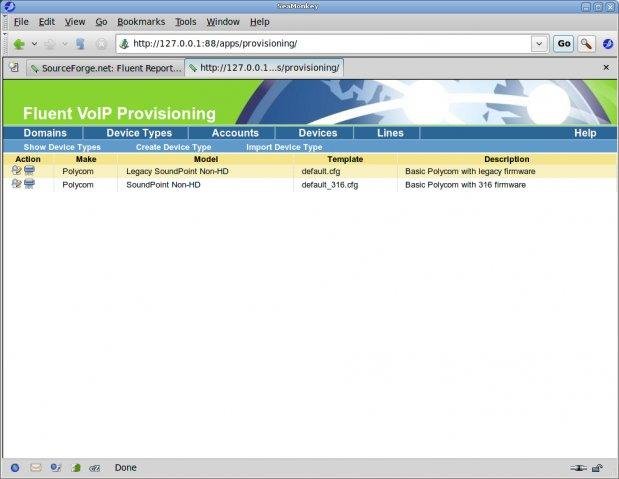Viewport: 619px width, 479px height.
Task: Click second action icon for default_316.cfg row
Action: pos(29,184)
